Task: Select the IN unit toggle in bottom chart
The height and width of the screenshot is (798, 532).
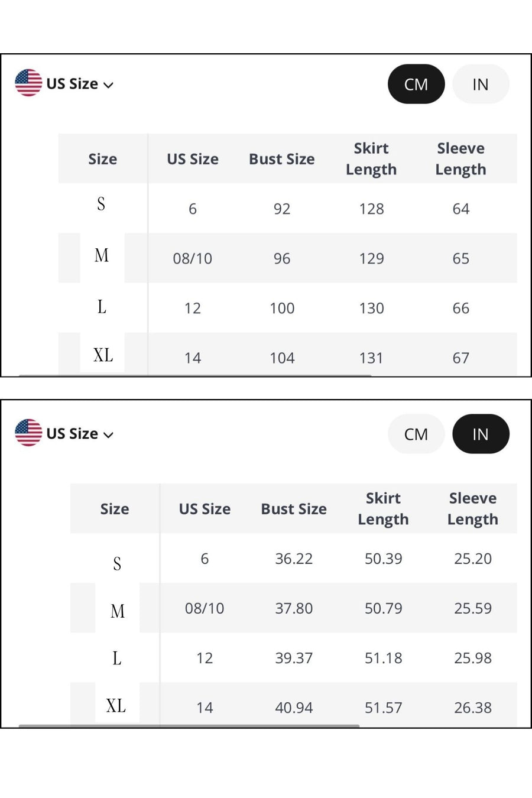Action: click(x=481, y=434)
